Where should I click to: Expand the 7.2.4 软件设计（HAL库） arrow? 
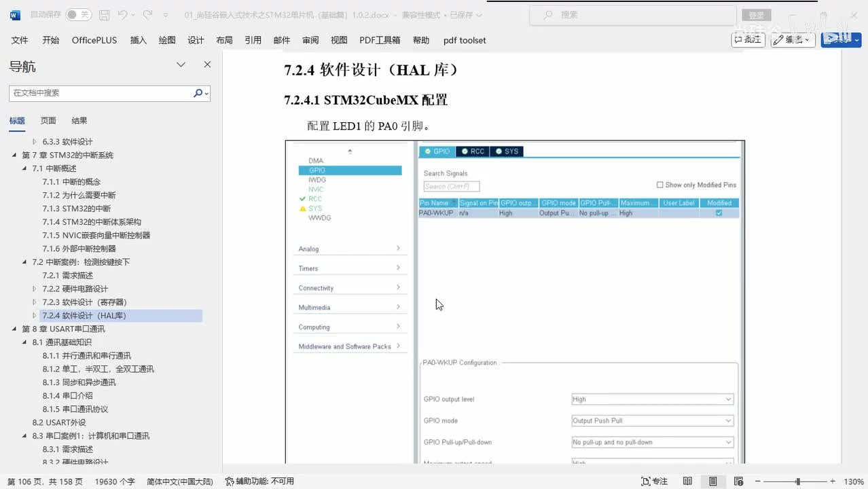pyautogui.click(x=35, y=316)
